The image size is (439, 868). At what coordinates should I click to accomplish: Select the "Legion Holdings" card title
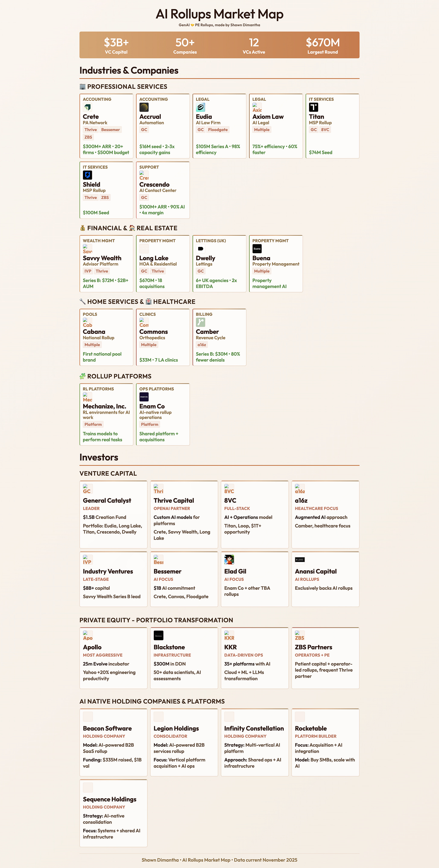click(176, 729)
